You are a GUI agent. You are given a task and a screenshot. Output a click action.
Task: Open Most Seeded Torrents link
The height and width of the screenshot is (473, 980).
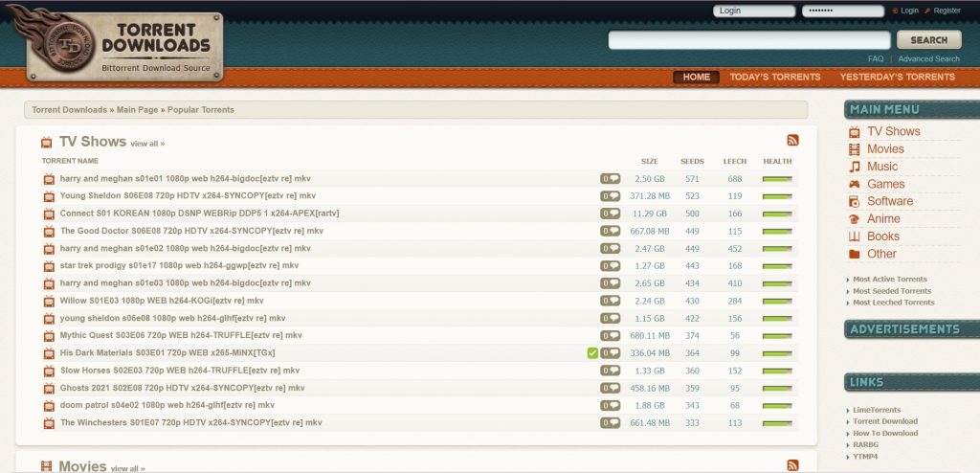point(892,291)
